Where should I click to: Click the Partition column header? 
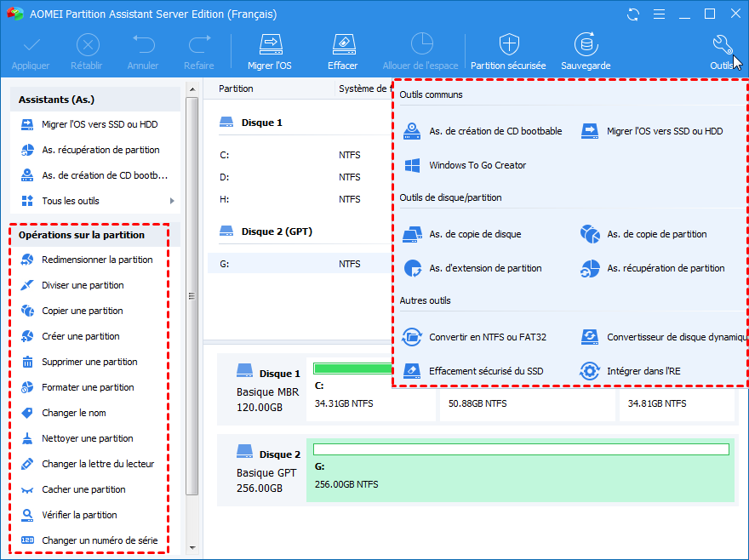[x=236, y=89]
